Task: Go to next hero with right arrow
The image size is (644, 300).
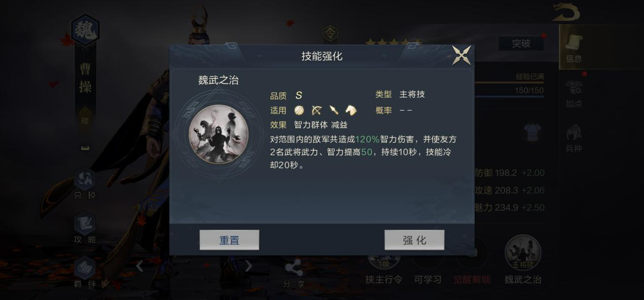Action: [x=248, y=266]
